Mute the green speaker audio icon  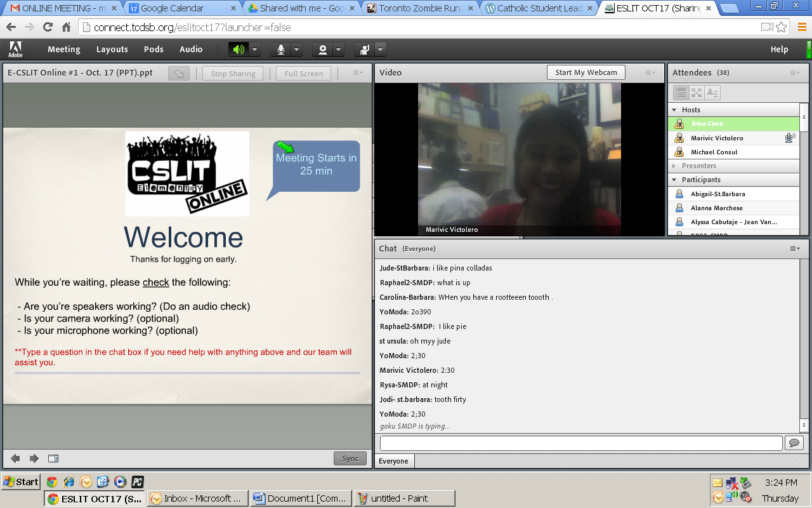239,50
